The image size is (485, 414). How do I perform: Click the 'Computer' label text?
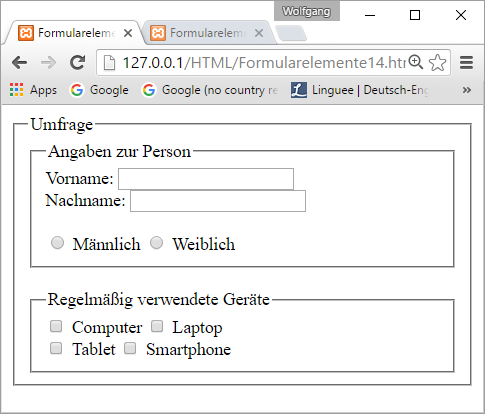pos(107,328)
